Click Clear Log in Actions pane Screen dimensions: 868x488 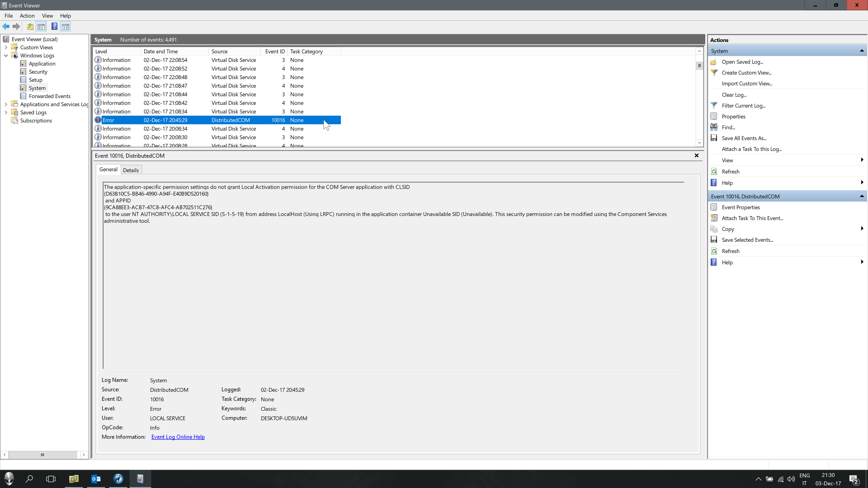(x=734, y=95)
